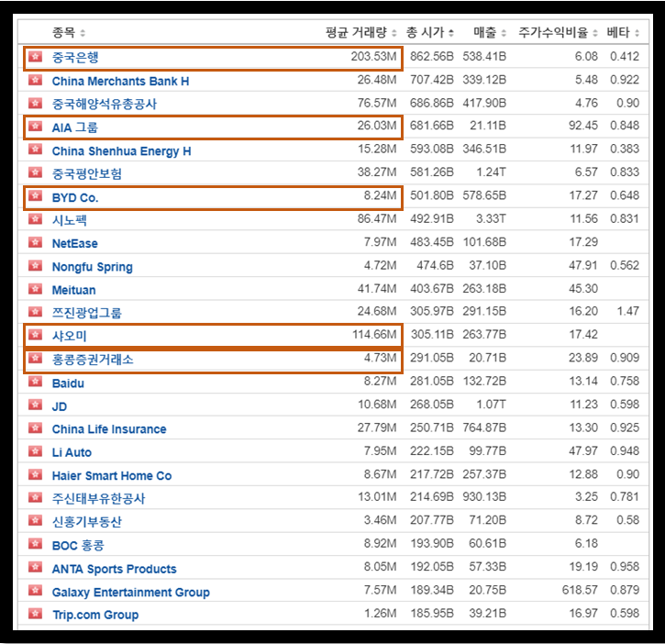Image resolution: width=665 pixels, height=644 pixels.
Task: Sort by 주가수익비율 column header
Action: click(558, 32)
